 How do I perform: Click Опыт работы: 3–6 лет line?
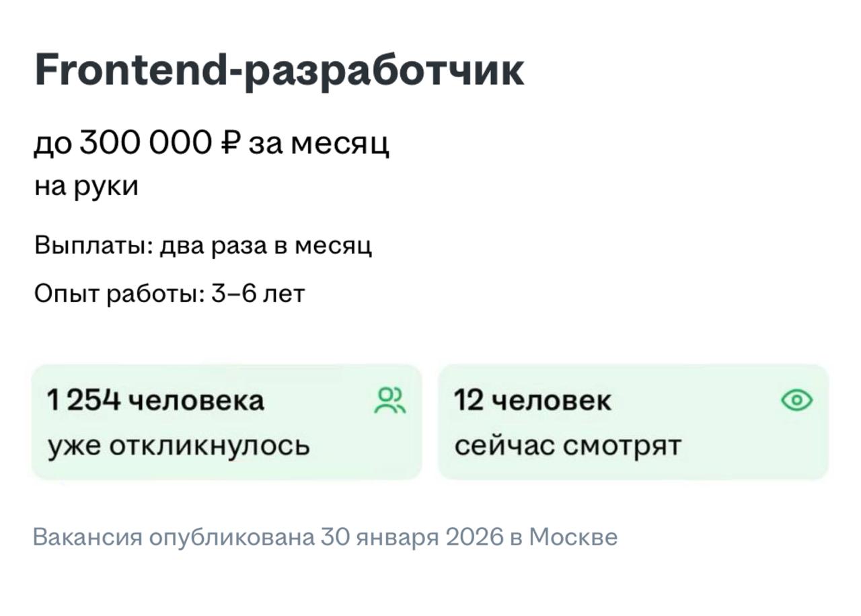pyautogui.click(x=170, y=293)
